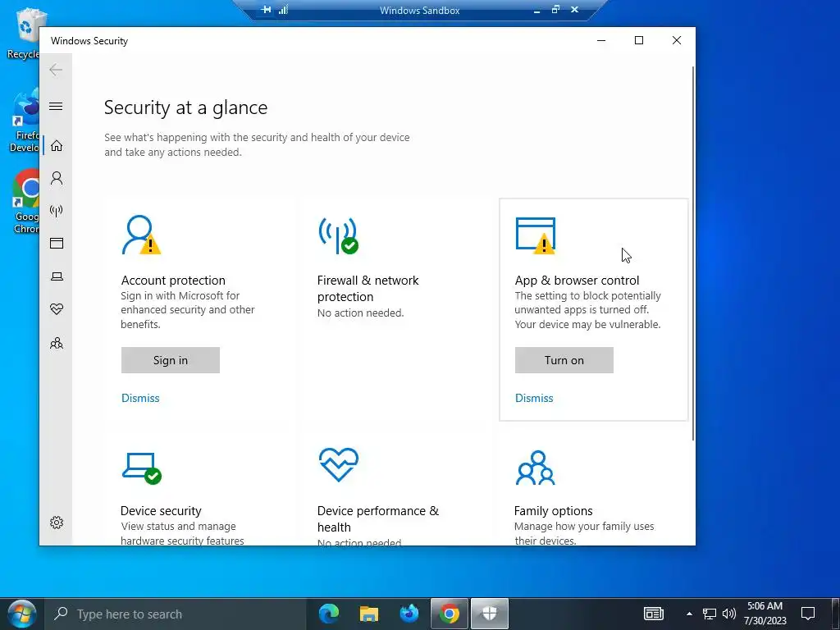The height and width of the screenshot is (630, 840).
Task: Open Device performance heart icon in sidebar
Action: click(57, 309)
